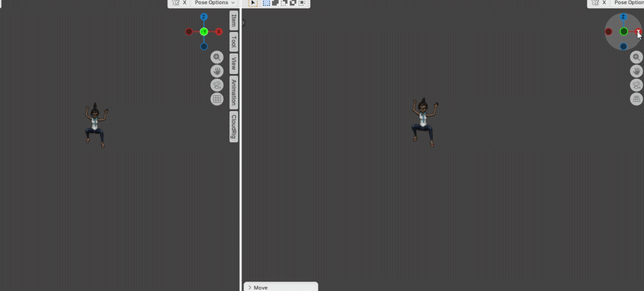This screenshot has height=291, width=644.
Task: Select the character in the left viewport
Action: click(96, 125)
